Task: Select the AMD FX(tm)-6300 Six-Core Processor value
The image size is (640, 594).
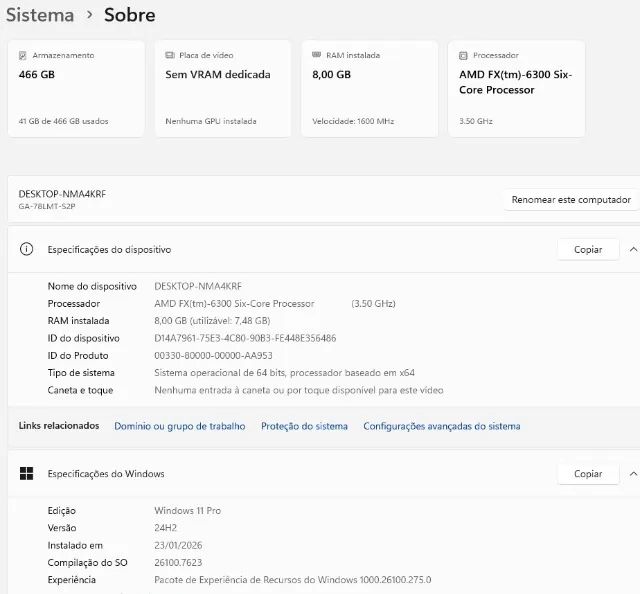Action: click(234, 304)
